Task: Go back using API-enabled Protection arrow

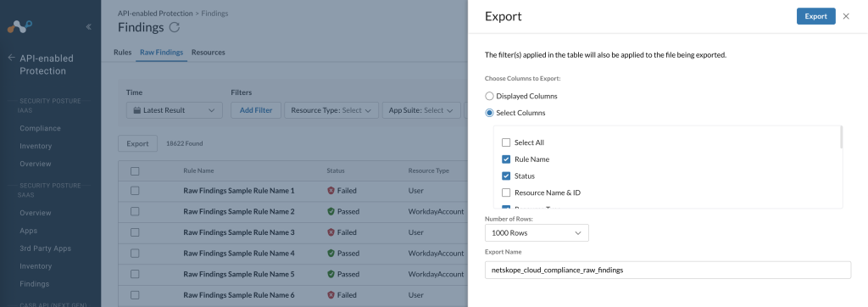Action: click(x=11, y=58)
